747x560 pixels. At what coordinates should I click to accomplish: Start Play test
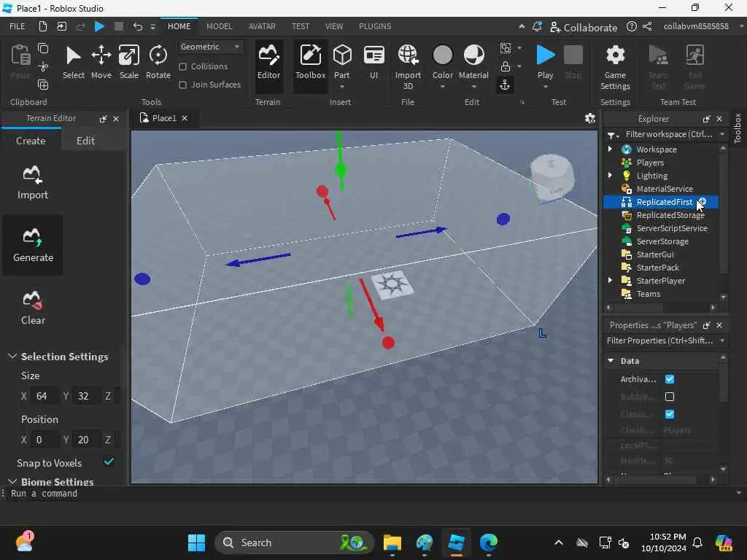coord(546,61)
